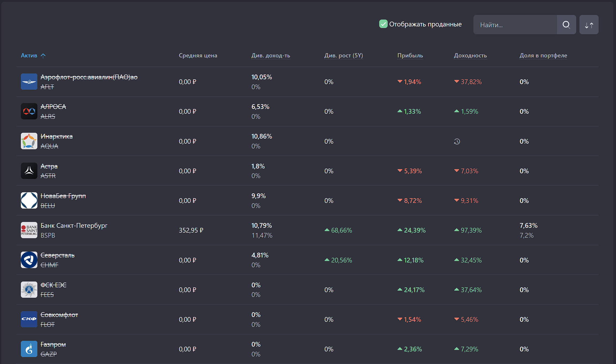Click the 9,9% dividend yield for НоваБев

(258, 196)
